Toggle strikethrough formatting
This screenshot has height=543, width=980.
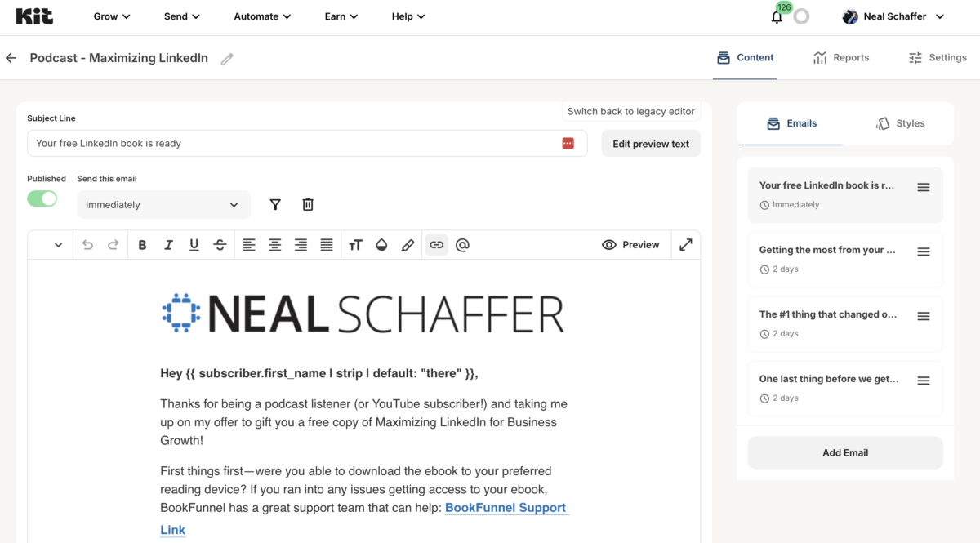pos(220,245)
